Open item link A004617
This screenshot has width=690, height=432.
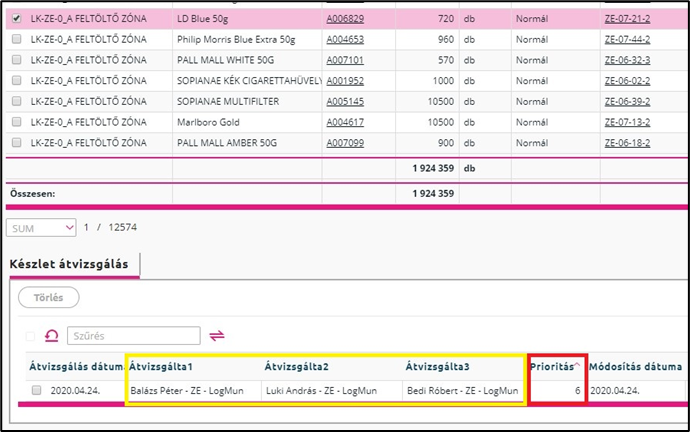click(x=345, y=122)
